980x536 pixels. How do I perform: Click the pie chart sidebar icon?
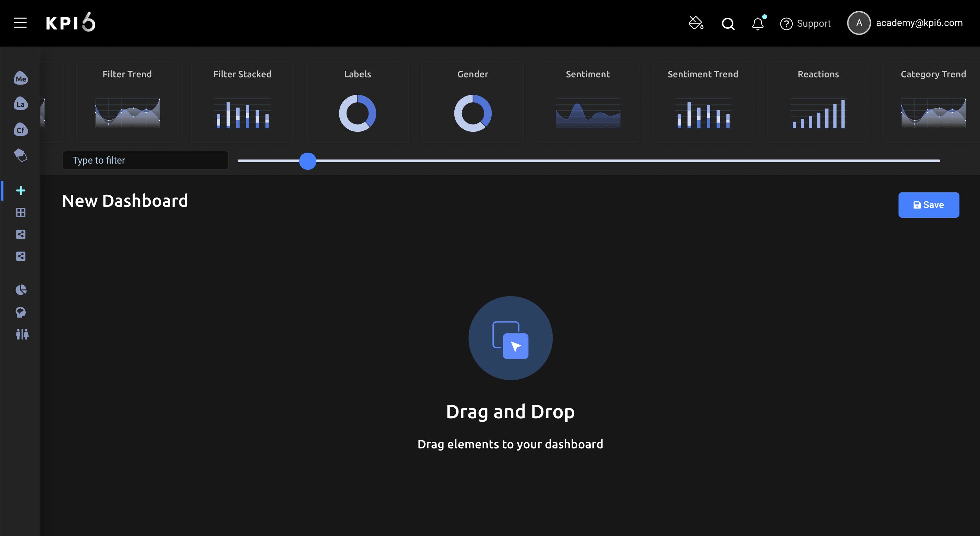[21, 290]
